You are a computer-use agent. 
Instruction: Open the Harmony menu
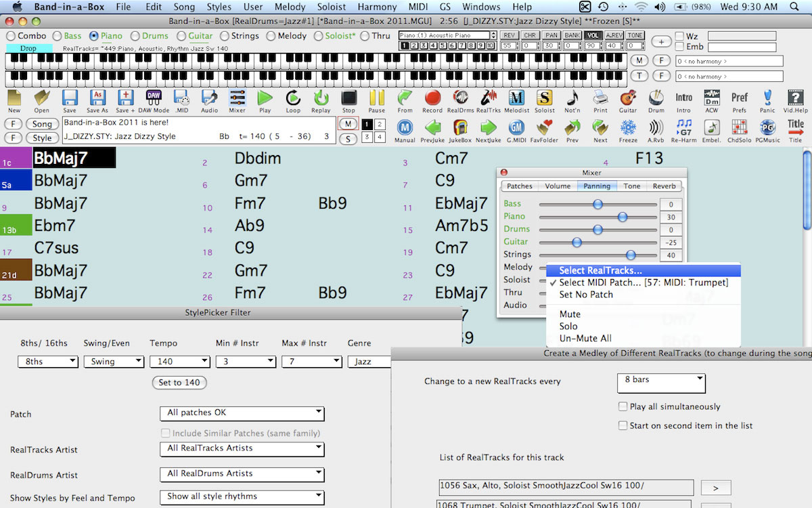click(x=377, y=7)
